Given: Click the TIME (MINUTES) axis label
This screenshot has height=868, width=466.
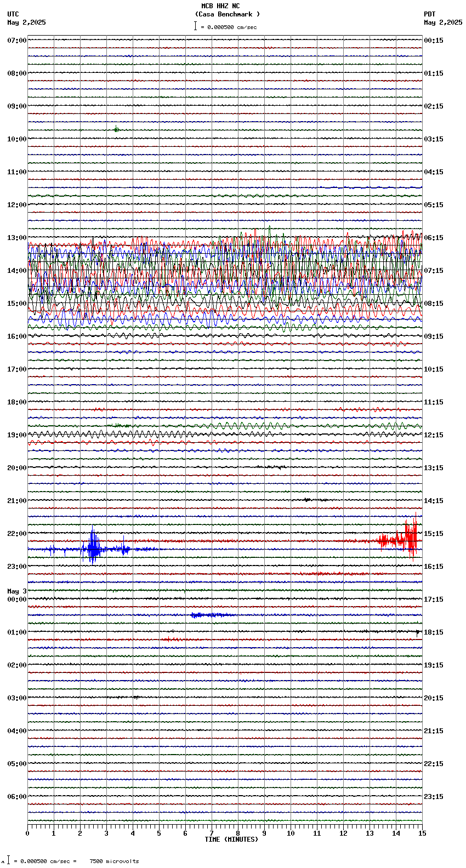Looking at the screenshot, I should point(231,840).
